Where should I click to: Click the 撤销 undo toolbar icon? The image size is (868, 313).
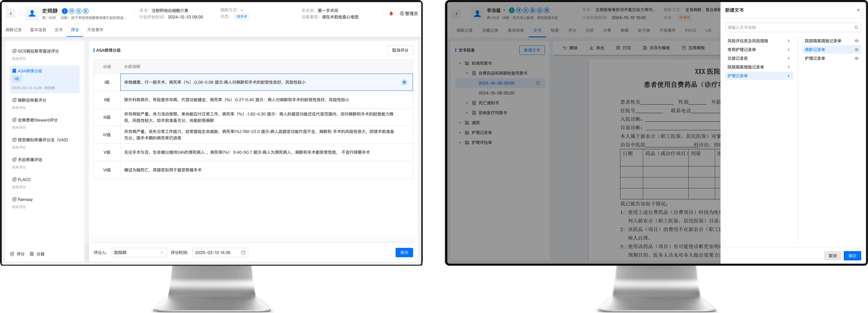[565, 48]
